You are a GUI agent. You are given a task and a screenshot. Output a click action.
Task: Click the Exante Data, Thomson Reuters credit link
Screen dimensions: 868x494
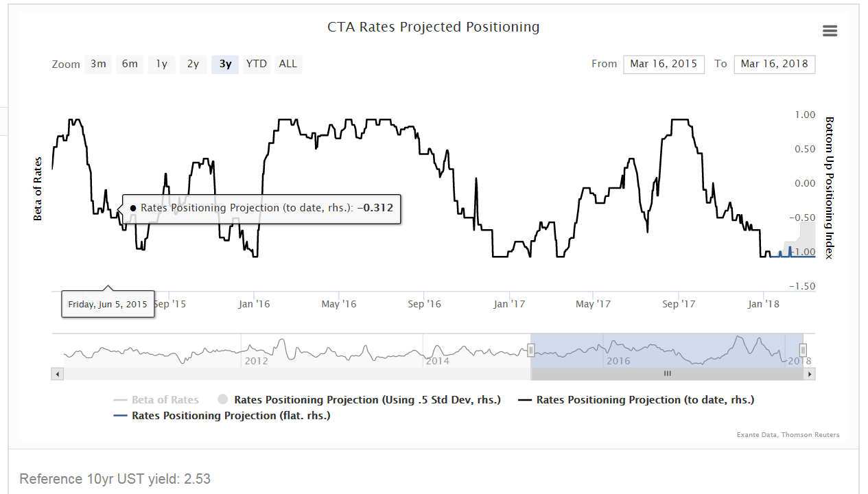coord(788,434)
